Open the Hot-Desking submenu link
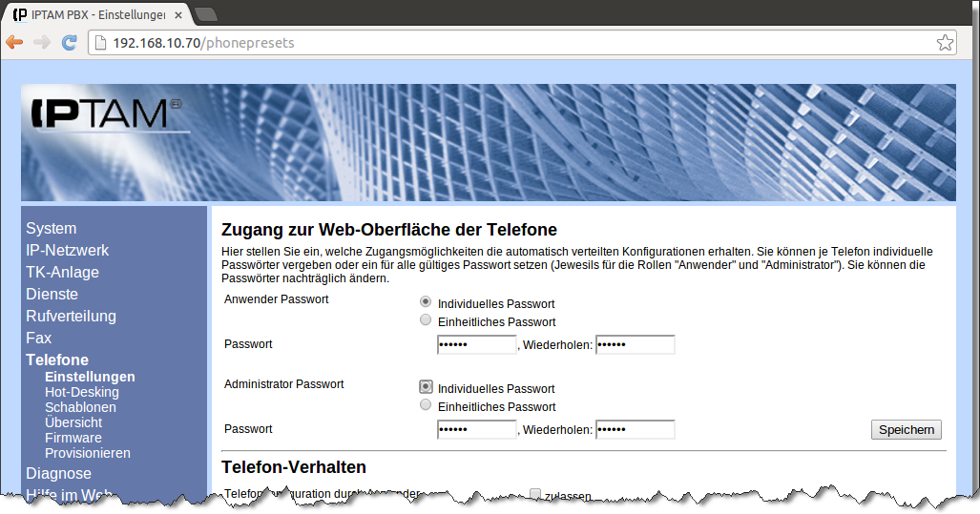The height and width of the screenshot is (514, 980). click(82, 392)
